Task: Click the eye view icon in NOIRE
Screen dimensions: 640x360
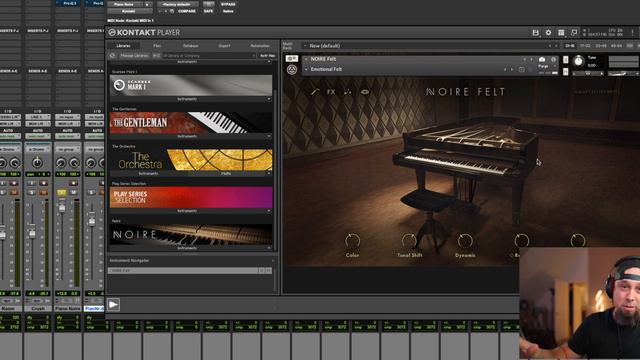Action: coord(365,92)
